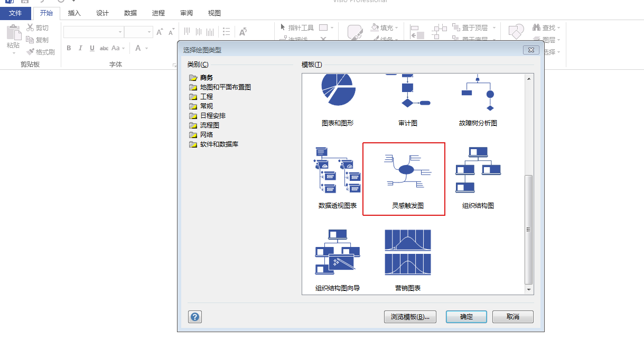Click the 复制 copy icon
The height and width of the screenshot is (357, 644).
31,40
